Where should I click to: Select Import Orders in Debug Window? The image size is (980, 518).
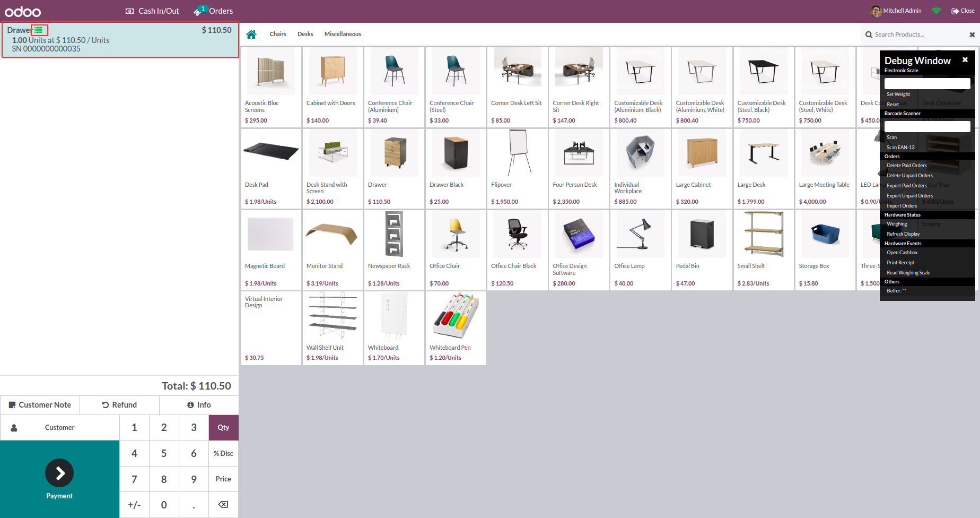902,206
